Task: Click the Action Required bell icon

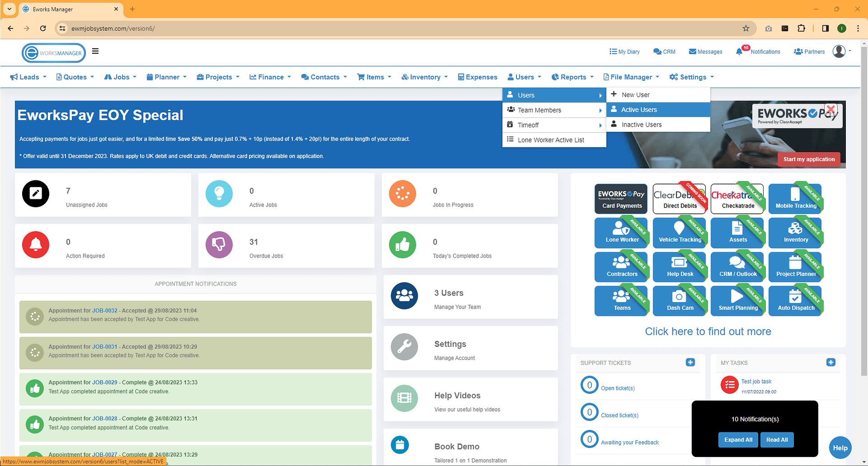Action: (x=36, y=245)
